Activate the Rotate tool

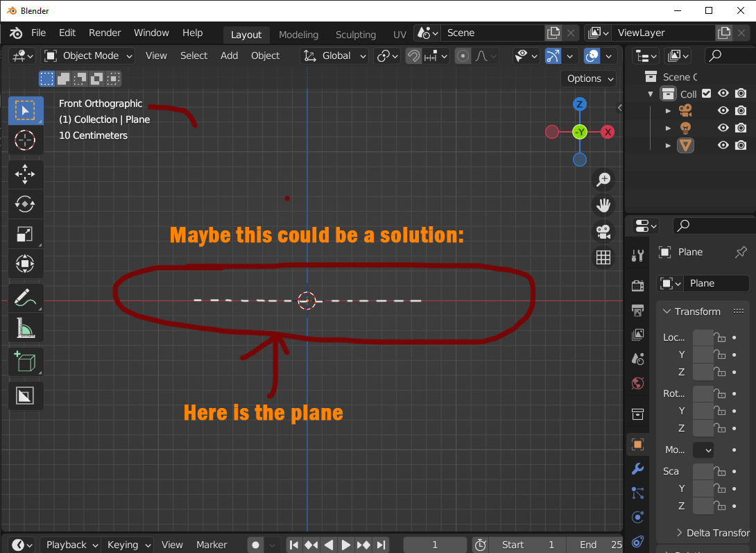25,205
